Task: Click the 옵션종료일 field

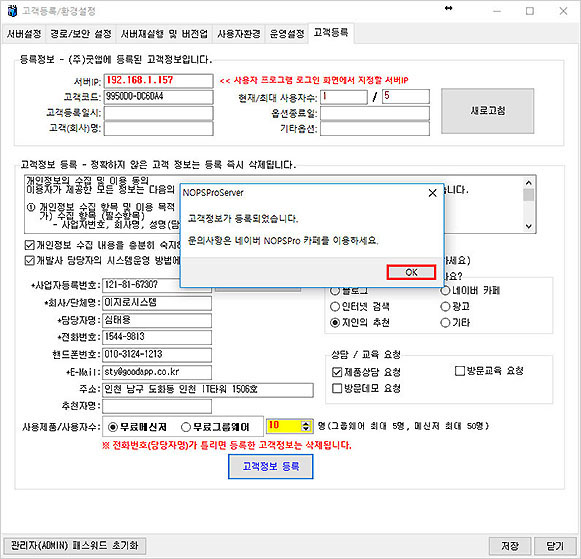Action: [x=375, y=113]
